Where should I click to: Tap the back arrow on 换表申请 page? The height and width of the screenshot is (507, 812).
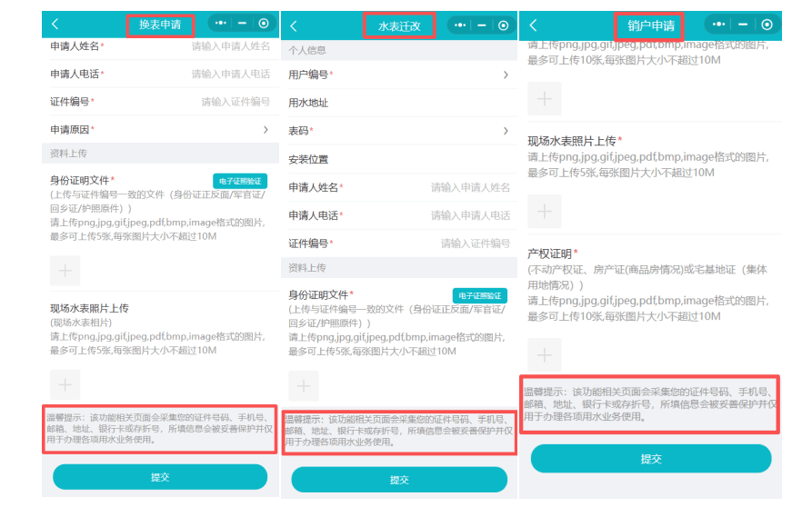click(x=55, y=25)
